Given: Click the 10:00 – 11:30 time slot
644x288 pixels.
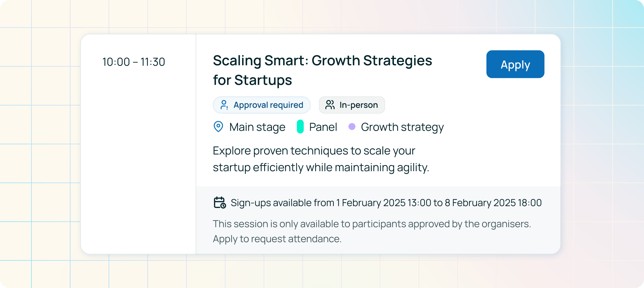Looking at the screenshot, I should click(x=134, y=62).
